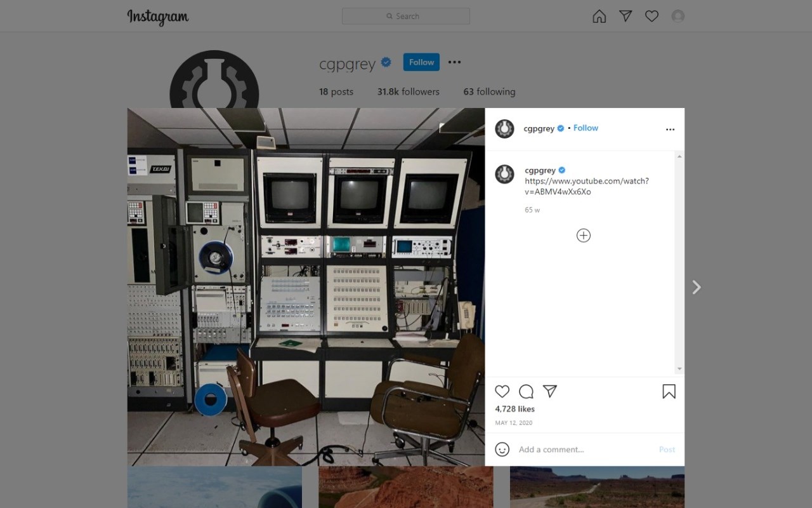Share post using the paper plane icon

[550, 391]
